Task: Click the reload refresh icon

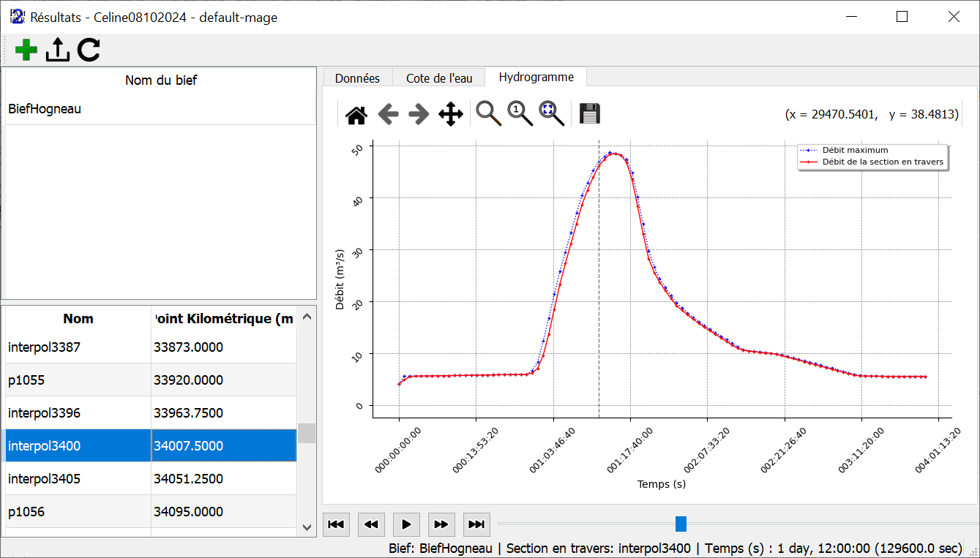Action: click(89, 50)
